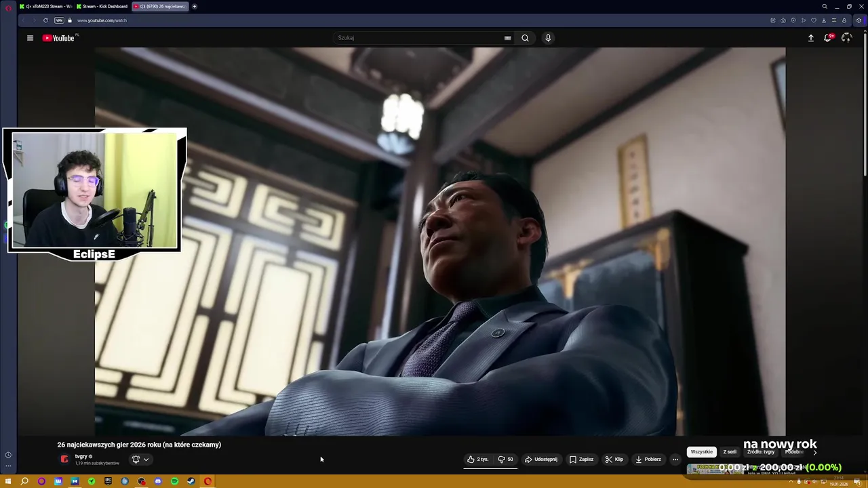Open the Opera tab search magnifier
Screen dimensions: 868x488
(x=825, y=6)
